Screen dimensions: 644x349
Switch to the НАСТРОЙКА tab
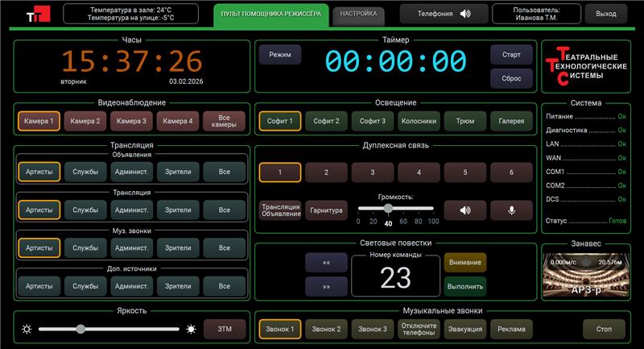click(357, 14)
